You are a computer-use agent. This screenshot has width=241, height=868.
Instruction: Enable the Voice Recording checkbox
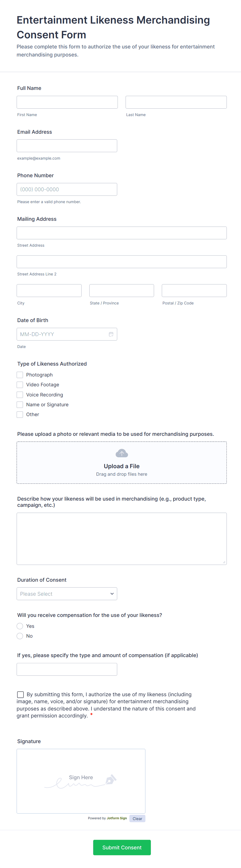(20, 395)
